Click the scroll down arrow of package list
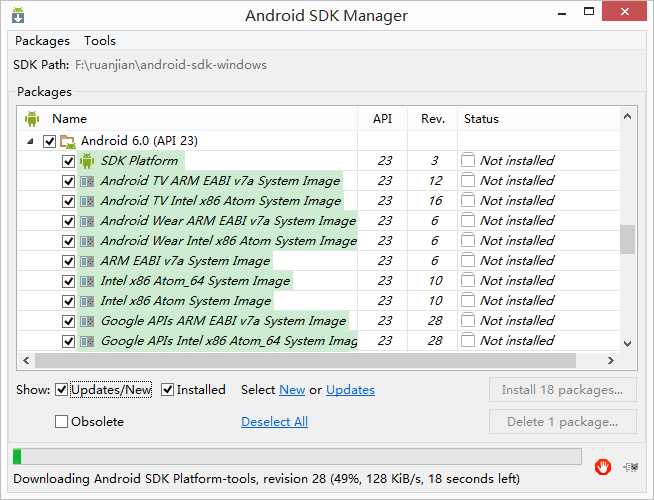The width and height of the screenshot is (654, 500). [x=627, y=344]
